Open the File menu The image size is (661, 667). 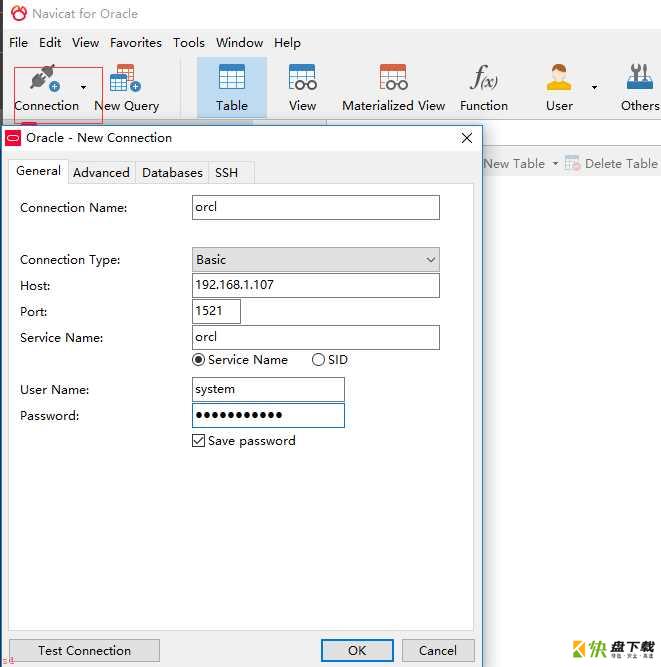[x=18, y=43]
